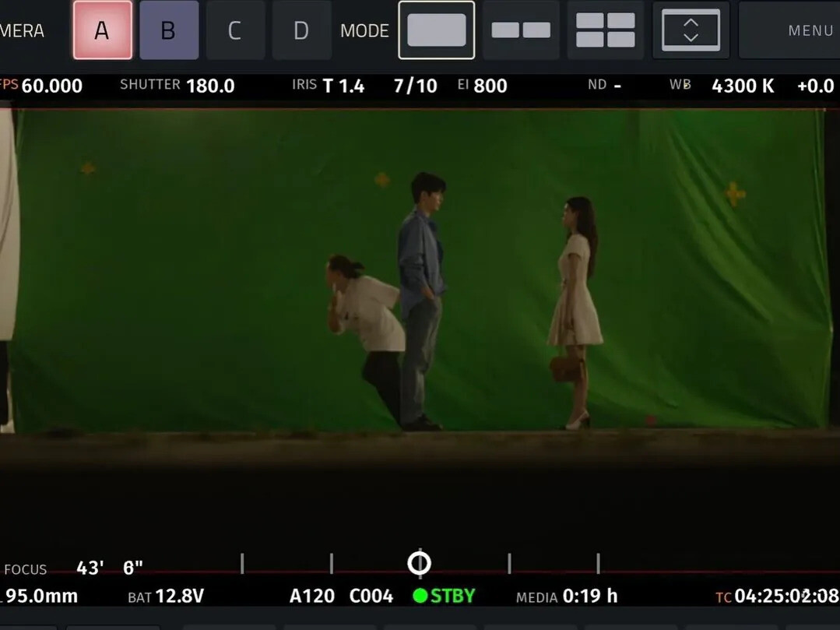Click the focus scale circle marker
Image resolution: width=840 pixels, height=630 pixels.
[x=419, y=564]
